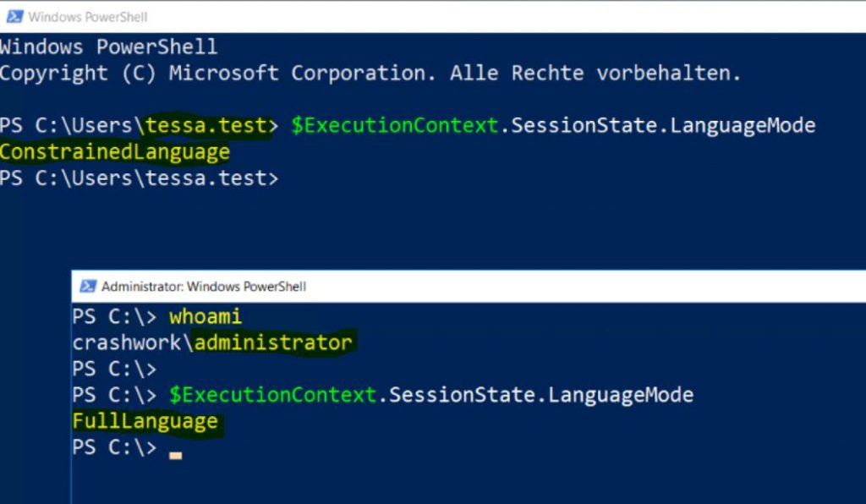
Task: Click the 'Windows PowerShell' banner line in the console
Action: point(109,47)
